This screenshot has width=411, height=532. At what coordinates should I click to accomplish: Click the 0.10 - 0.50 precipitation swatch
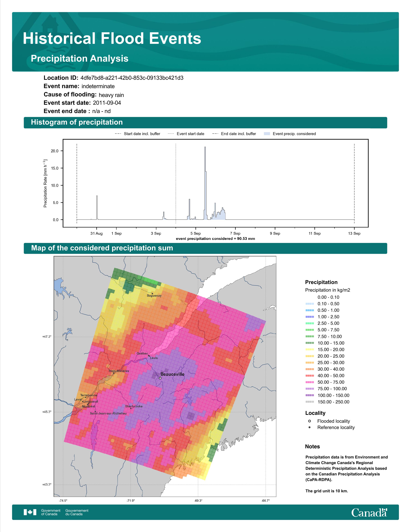[x=309, y=304]
